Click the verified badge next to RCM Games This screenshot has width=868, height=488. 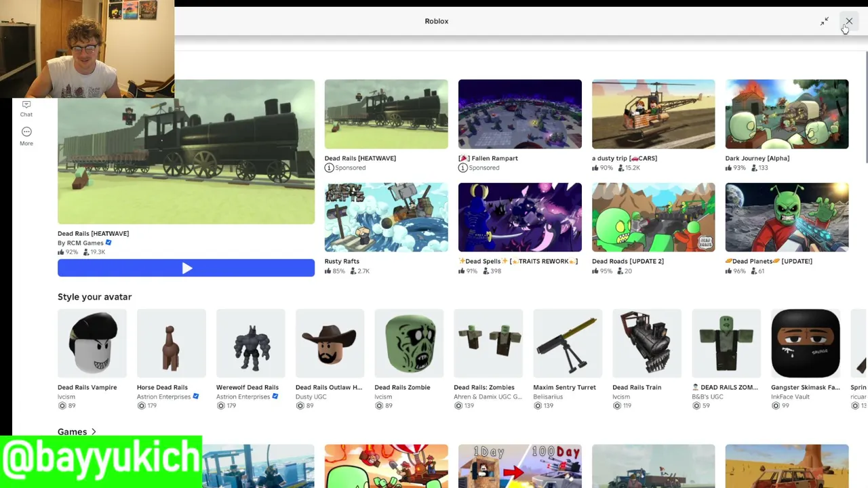coord(108,243)
